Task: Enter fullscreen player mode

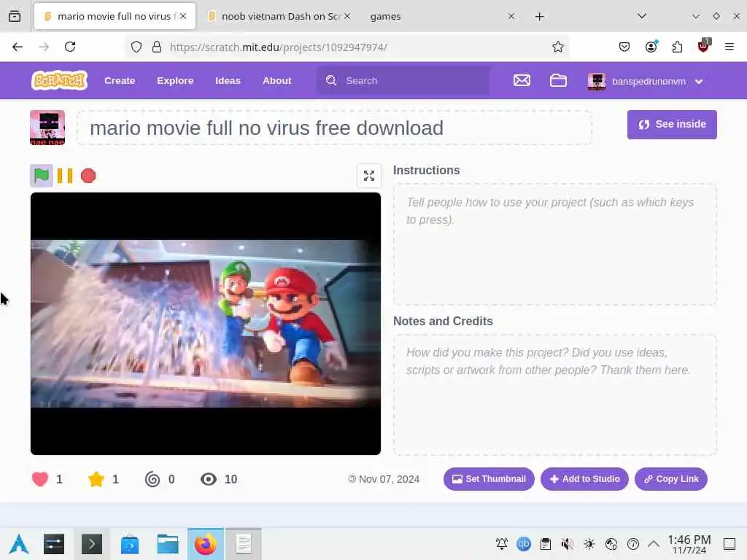Action: pos(368,176)
